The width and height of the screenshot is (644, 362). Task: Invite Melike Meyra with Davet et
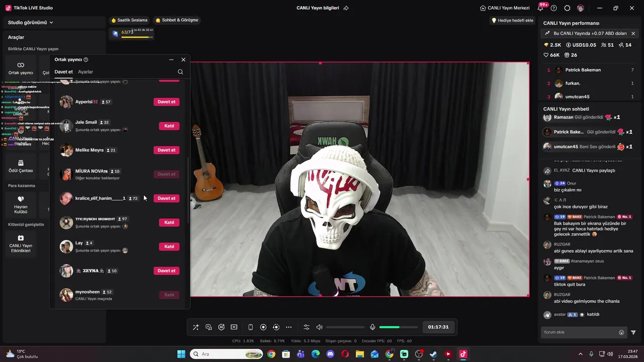click(167, 150)
